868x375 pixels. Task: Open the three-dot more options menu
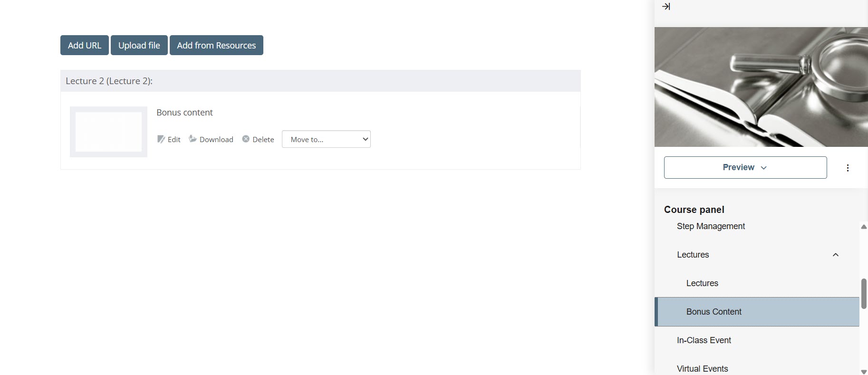tap(848, 168)
